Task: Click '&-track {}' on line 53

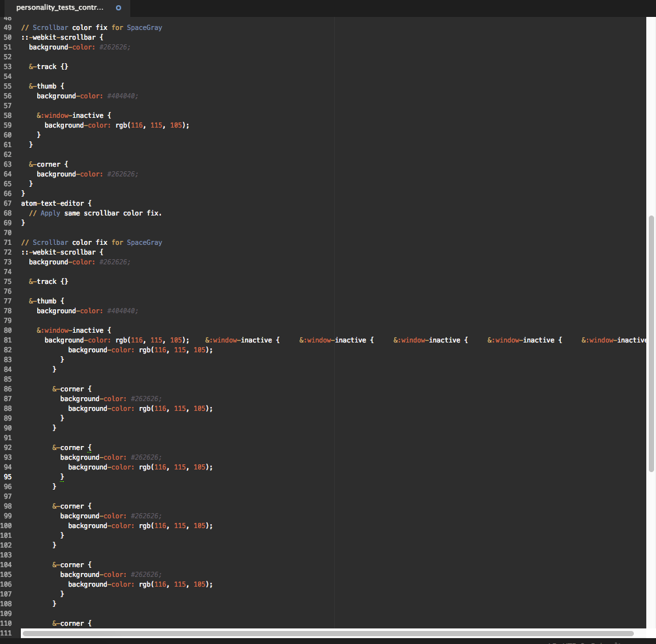Action: point(48,66)
